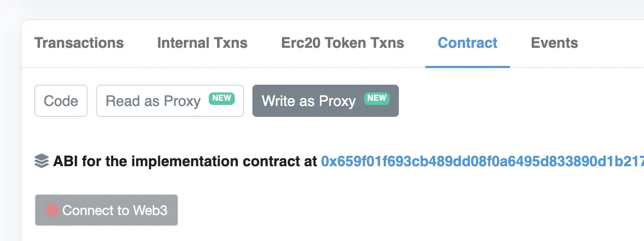Click the NEW badge on Read as Proxy
Image resolution: width=644 pixels, height=241 pixels.
point(222,98)
